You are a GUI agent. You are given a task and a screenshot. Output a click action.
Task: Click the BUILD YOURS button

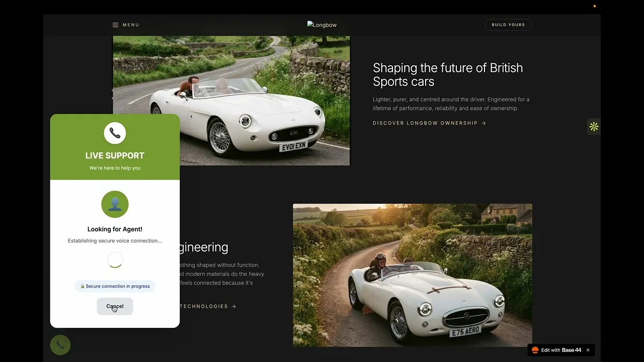(508, 25)
